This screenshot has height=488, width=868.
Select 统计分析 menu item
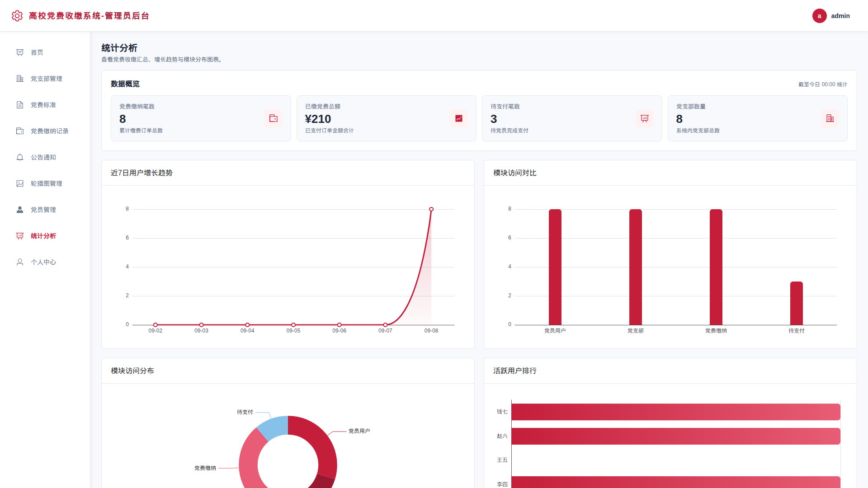click(x=45, y=236)
